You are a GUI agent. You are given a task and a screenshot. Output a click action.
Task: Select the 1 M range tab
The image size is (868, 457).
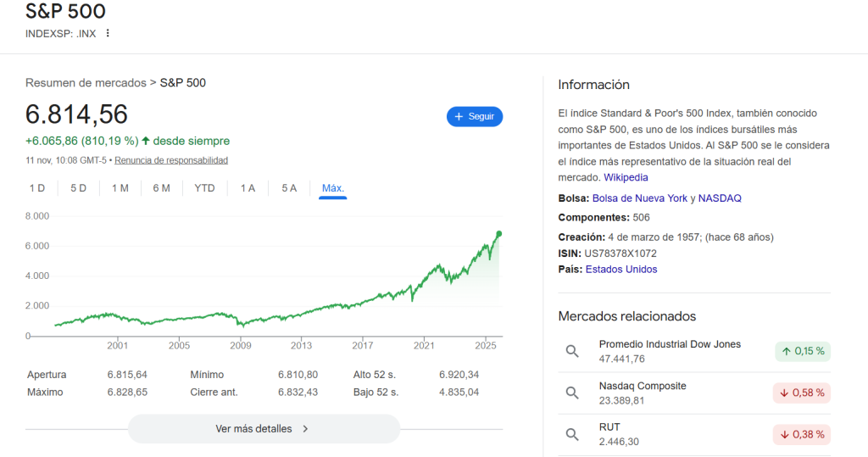click(120, 188)
